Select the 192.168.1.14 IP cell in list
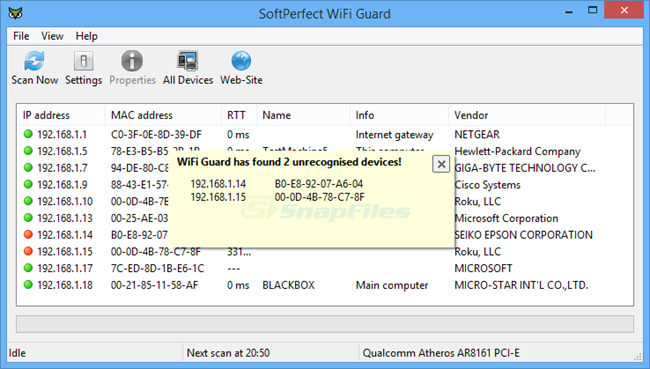650x369 pixels. (x=65, y=235)
